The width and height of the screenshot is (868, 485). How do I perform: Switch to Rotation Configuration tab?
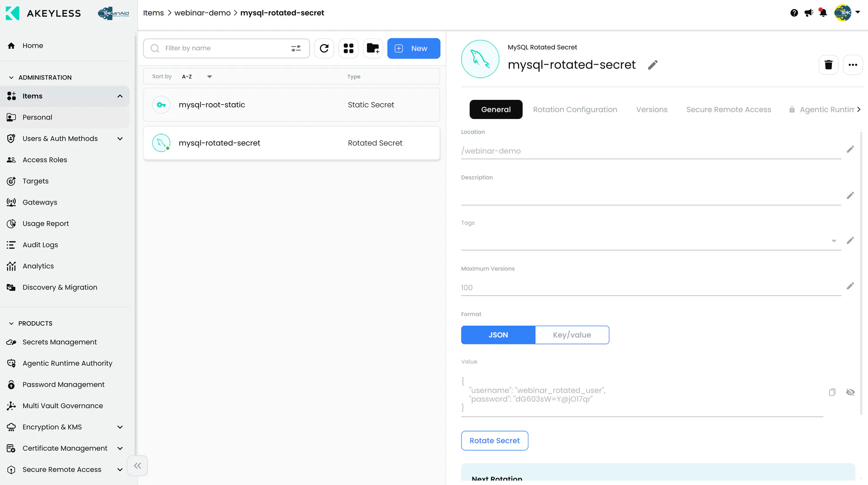575,109
